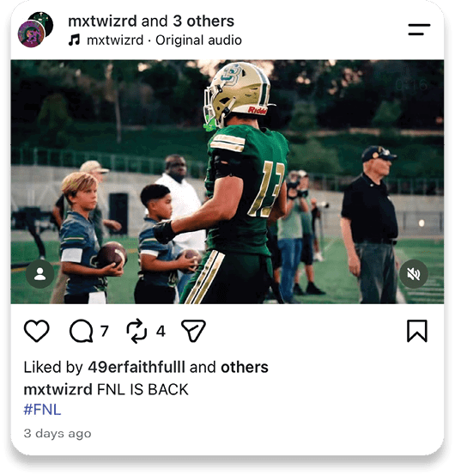Screen dimensions: 455x476
Task: Open mxtwizrd's overlapping profile avatars
Action: [35, 29]
